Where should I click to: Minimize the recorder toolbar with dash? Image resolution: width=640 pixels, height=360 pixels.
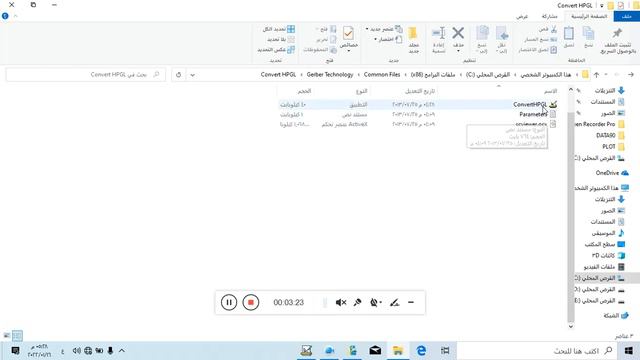411,302
